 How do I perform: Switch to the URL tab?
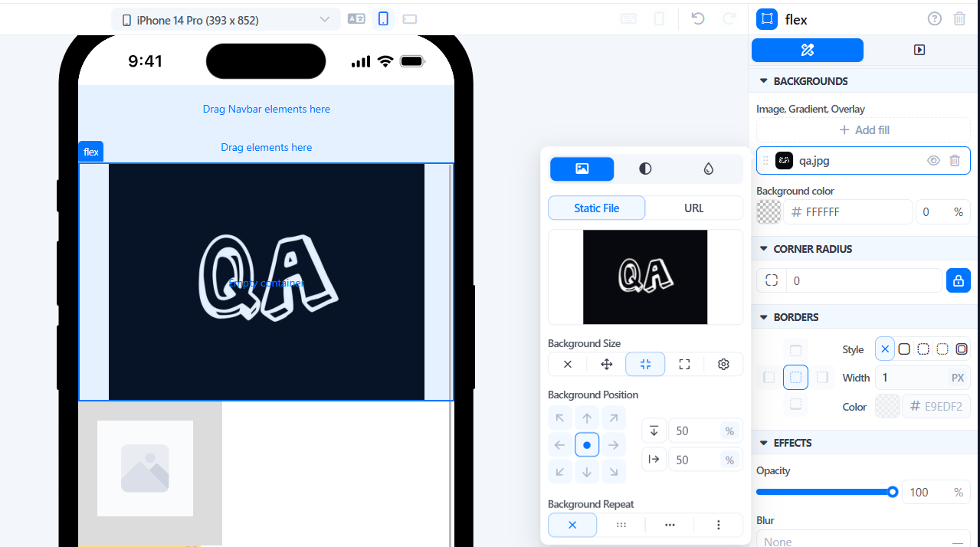coord(693,208)
